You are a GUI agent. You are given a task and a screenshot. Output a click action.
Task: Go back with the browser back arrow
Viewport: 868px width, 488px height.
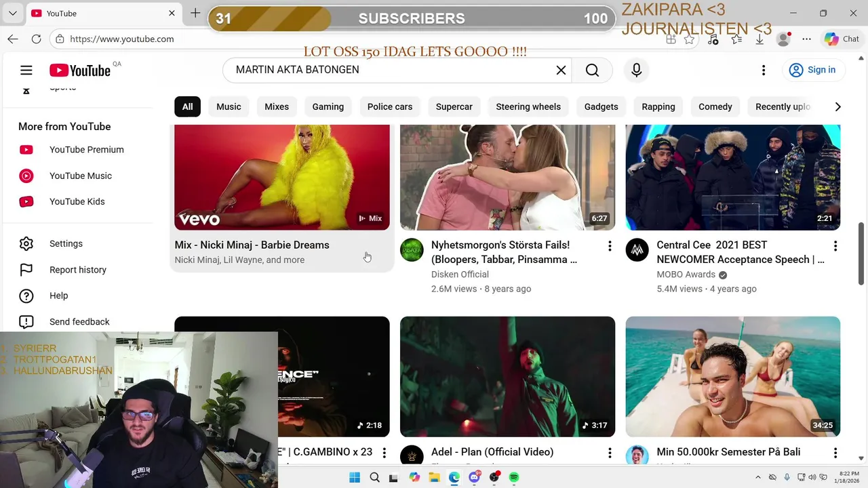(x=13, y=39)
